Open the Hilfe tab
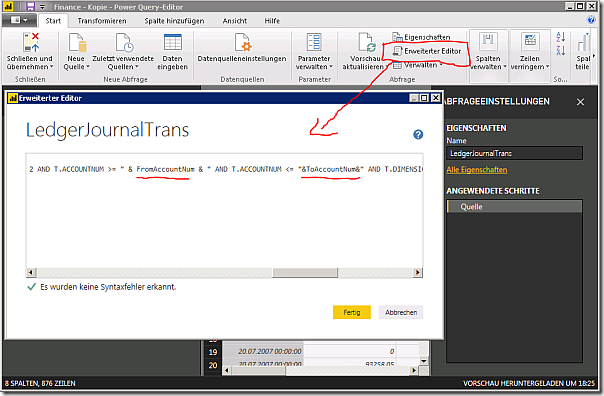Image resolution: width=604 pixels, height=396 pixels. 272,21
